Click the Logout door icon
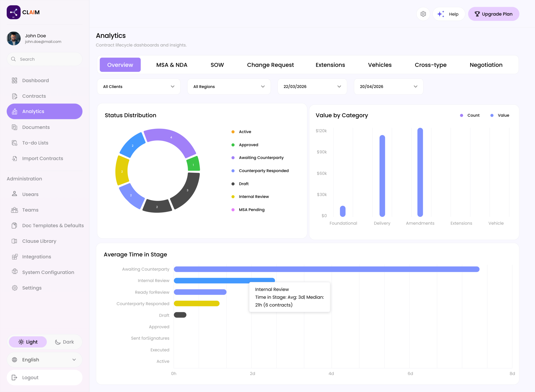This screenshot has height=392, width=535. tap(14, 378)
